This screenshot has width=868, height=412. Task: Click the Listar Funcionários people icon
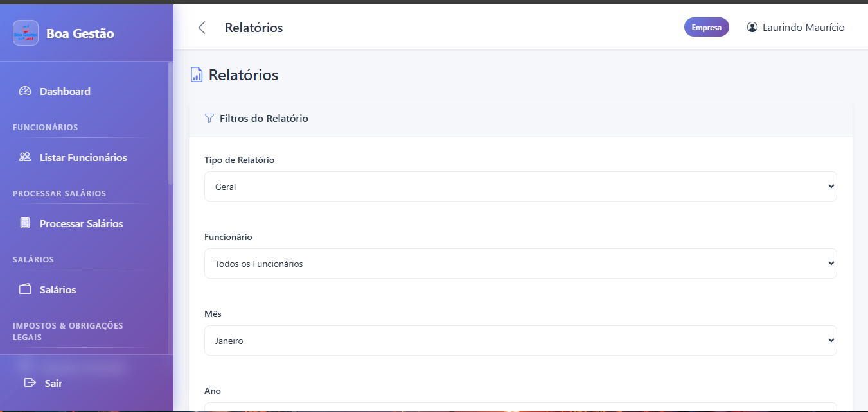point(25,157)
